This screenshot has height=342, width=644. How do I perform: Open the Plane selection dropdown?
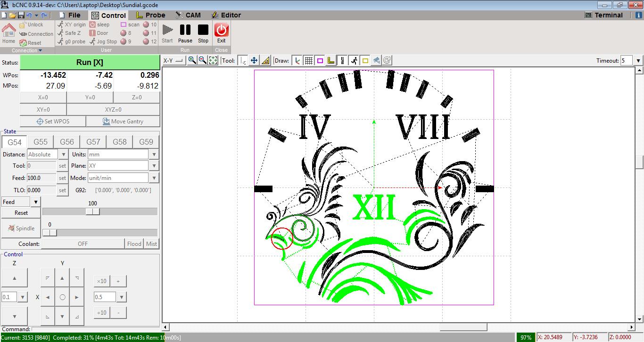154,165
